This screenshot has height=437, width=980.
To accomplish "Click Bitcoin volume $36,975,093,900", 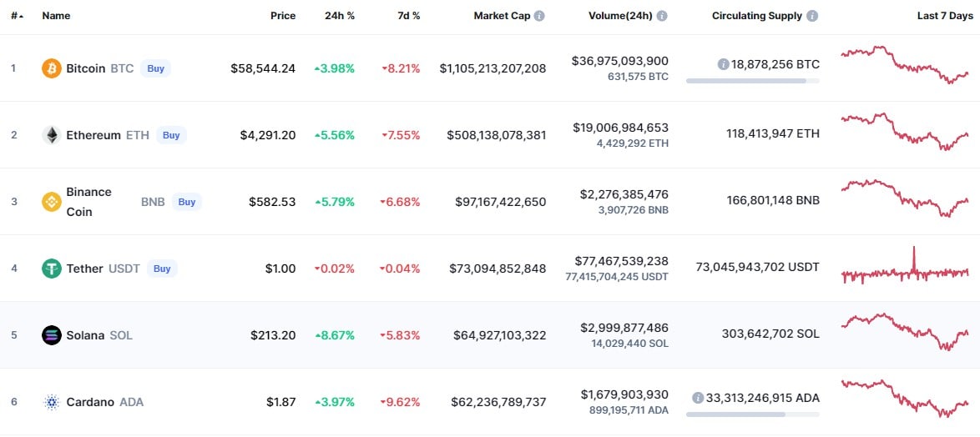I will point(620,61).
